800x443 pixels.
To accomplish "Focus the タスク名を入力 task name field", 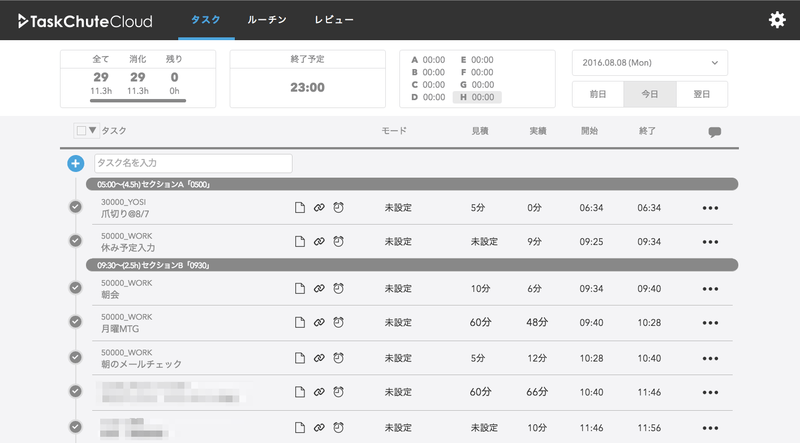I will [x=193, y=163].
